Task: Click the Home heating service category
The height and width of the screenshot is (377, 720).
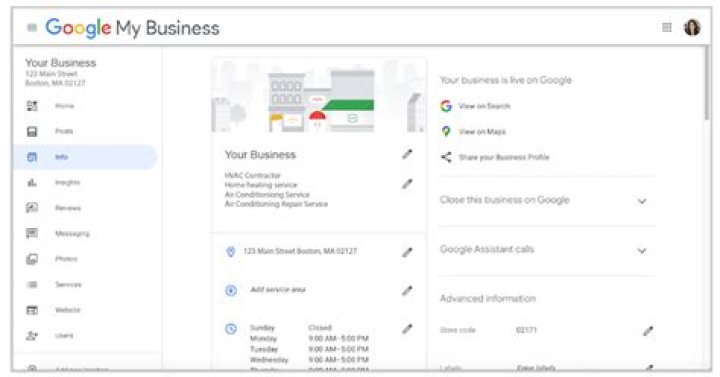Action: click(261, 185)
